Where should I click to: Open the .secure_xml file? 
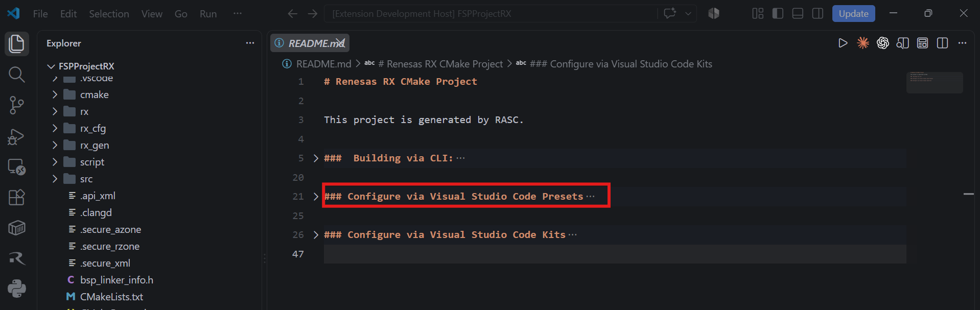pyautogui.click(x=105, y=263)
